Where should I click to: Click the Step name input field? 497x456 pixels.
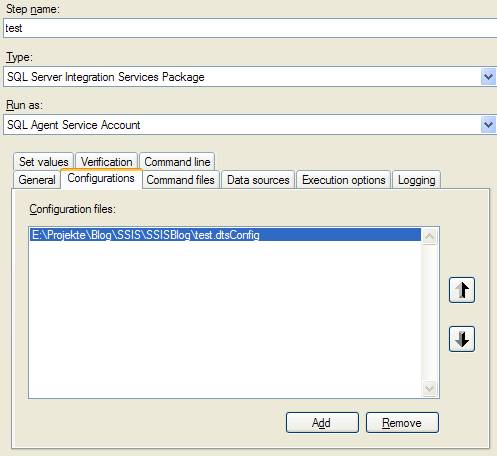click(x=250, y=28)
